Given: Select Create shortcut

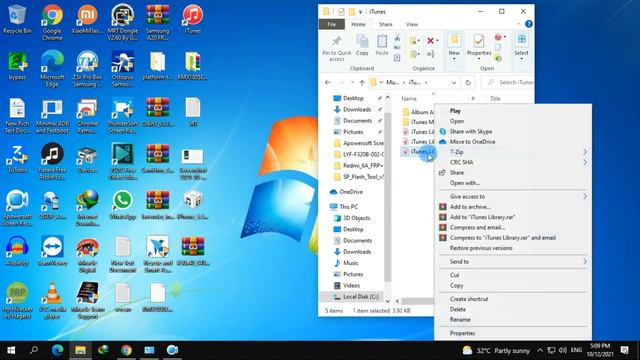Looking at the screenshot, I should click(x=513, y=299).
